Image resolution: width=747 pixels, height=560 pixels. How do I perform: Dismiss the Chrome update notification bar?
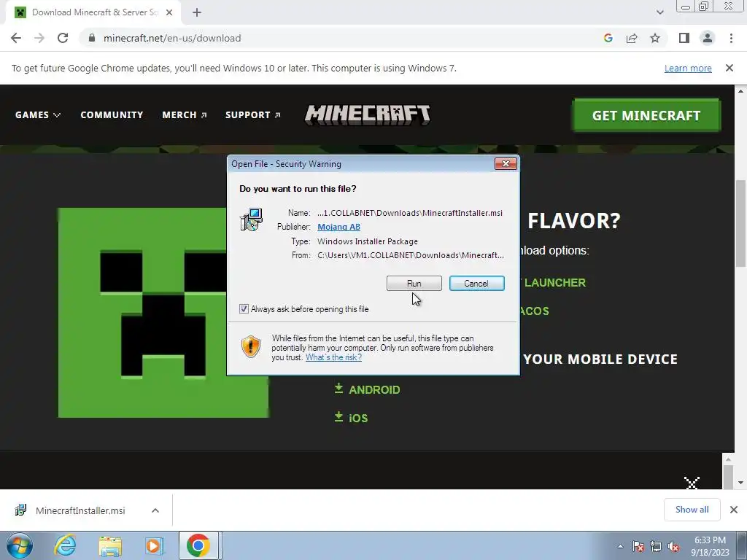pos(729,68)
